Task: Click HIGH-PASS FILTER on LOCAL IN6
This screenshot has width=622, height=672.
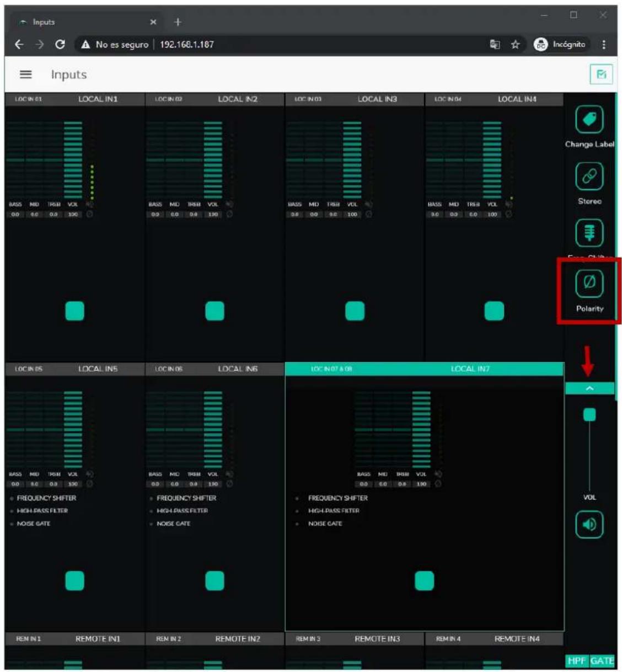Action: [182, 511]
